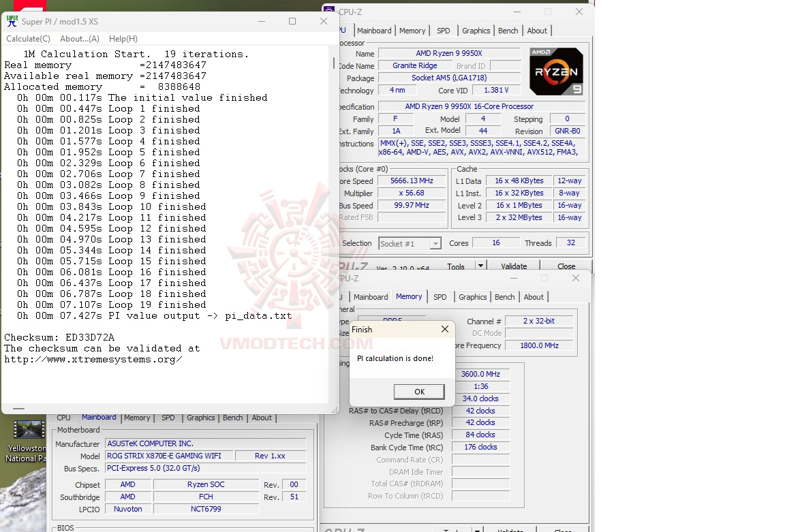
Task: Switch to Graphics tab in top CPU-Z window
Action: pos(476,31)
